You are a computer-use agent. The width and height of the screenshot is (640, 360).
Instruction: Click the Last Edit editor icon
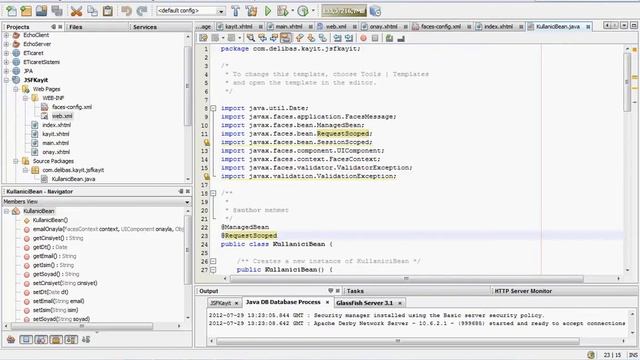pos(203,38)
